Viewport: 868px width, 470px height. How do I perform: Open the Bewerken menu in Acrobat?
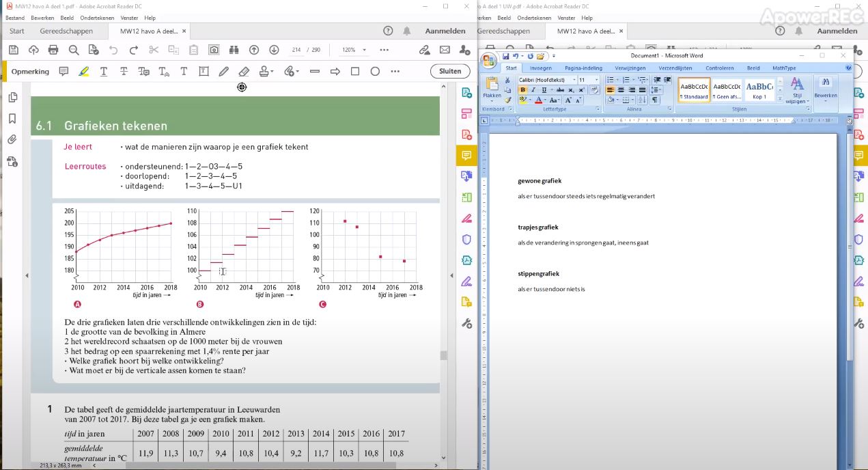[x=43, y=18]
